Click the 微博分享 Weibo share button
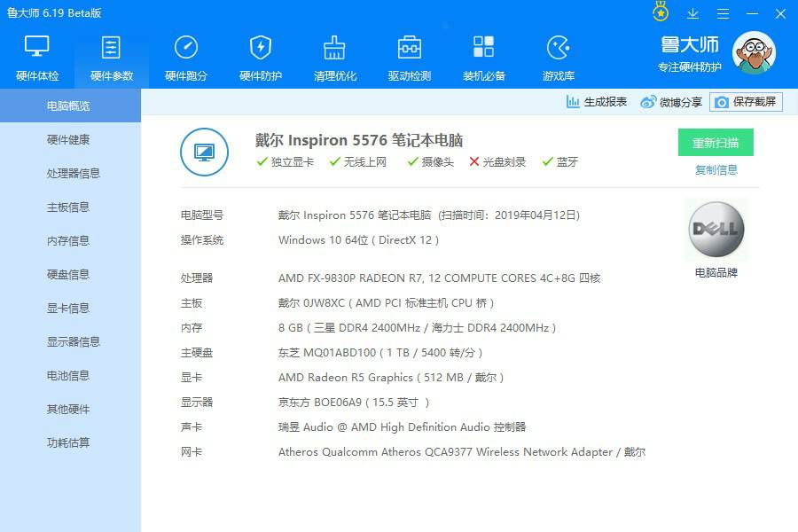This screenshot has height=532, width=798. (x=671, y=102)
